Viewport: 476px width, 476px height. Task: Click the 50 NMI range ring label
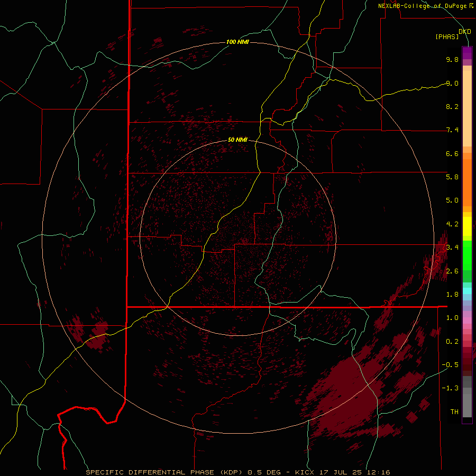[x=237, y=140]
